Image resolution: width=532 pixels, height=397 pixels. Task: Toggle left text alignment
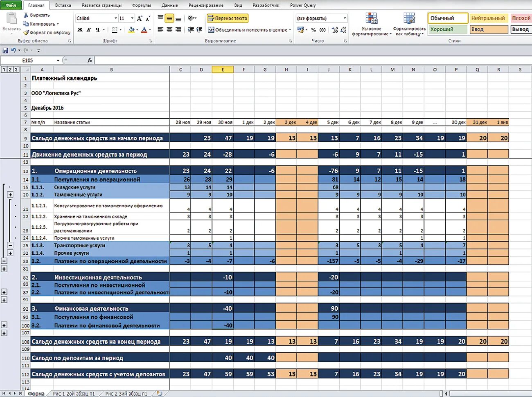pyautogui.click(x=160, y=30)
